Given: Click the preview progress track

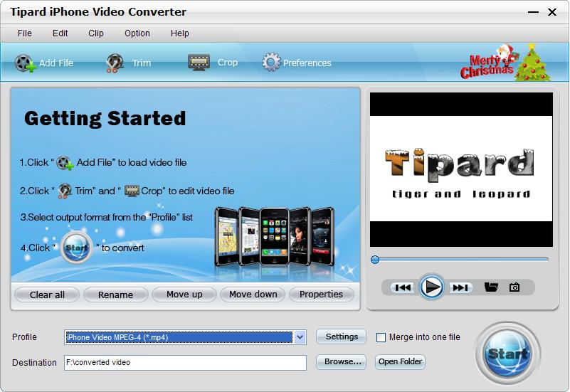Looking at the screenshot, I should (x=460, y=260).
